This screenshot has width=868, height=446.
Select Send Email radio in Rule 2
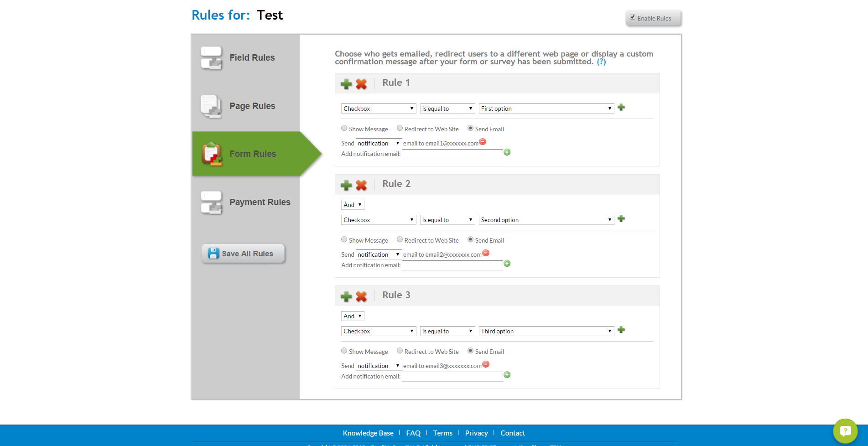pyautogui.click(x=471, y=239)
